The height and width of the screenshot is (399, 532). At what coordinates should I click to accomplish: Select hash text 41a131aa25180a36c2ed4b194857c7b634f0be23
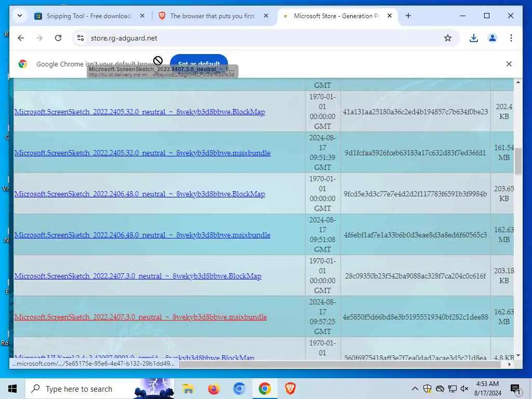[415, 112]
